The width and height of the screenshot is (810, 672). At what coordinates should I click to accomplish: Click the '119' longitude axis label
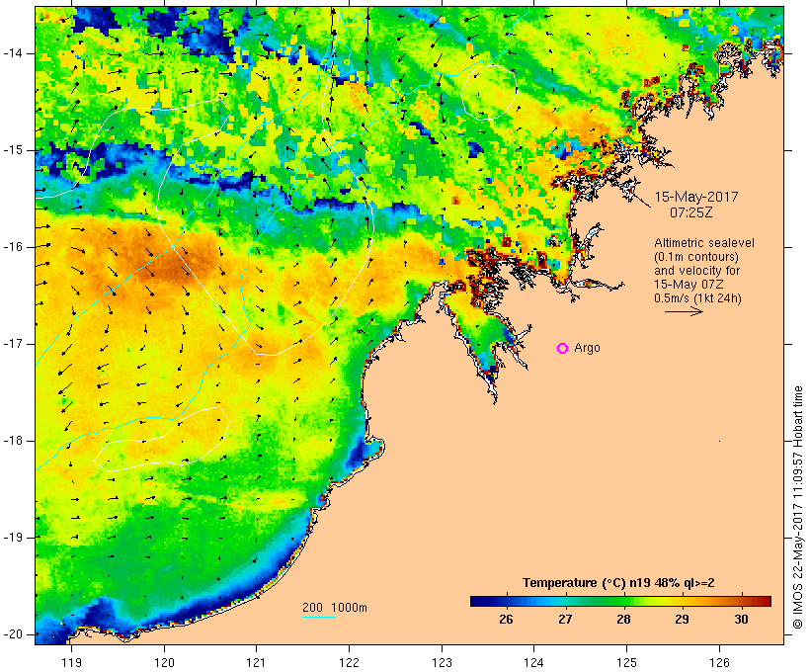(71, 662)
